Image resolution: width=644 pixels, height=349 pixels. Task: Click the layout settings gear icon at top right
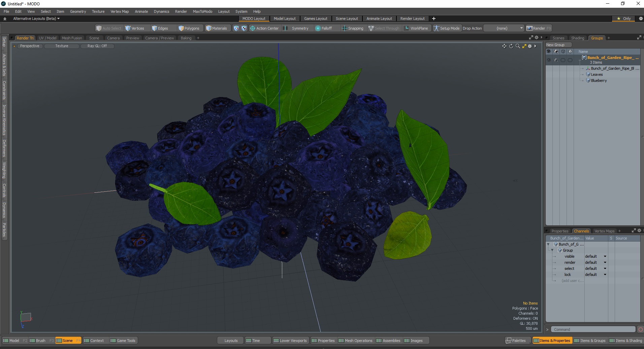point(641,19)
